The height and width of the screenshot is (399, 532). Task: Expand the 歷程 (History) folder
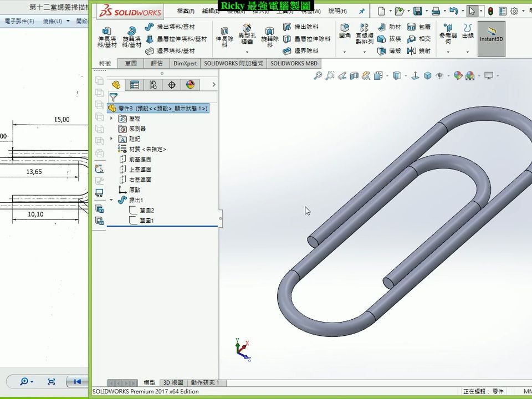111,118
